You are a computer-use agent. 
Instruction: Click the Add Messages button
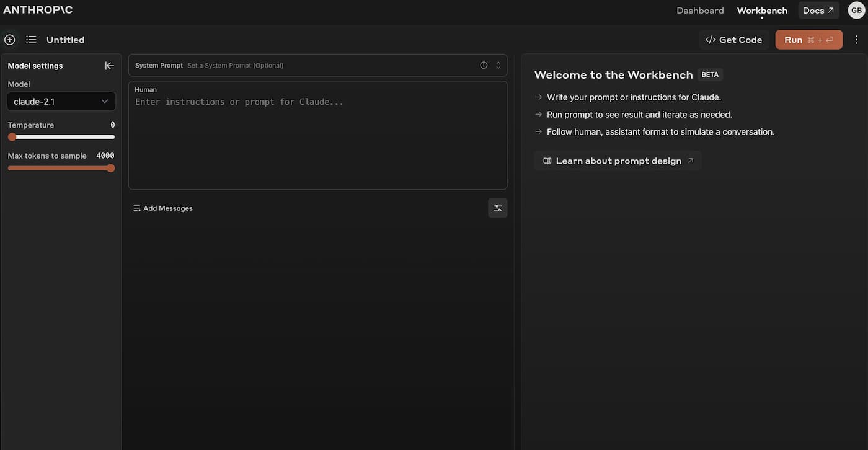163,208
